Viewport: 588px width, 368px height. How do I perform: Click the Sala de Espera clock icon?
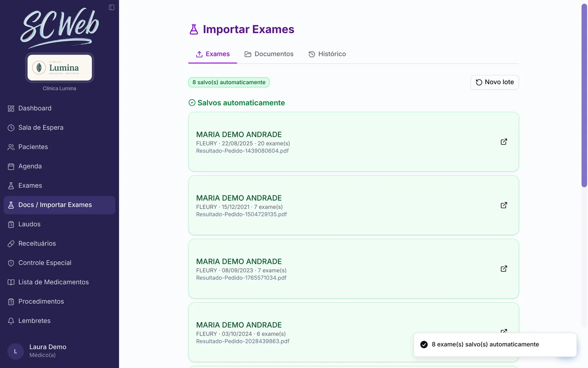click(x=11, y=128)
